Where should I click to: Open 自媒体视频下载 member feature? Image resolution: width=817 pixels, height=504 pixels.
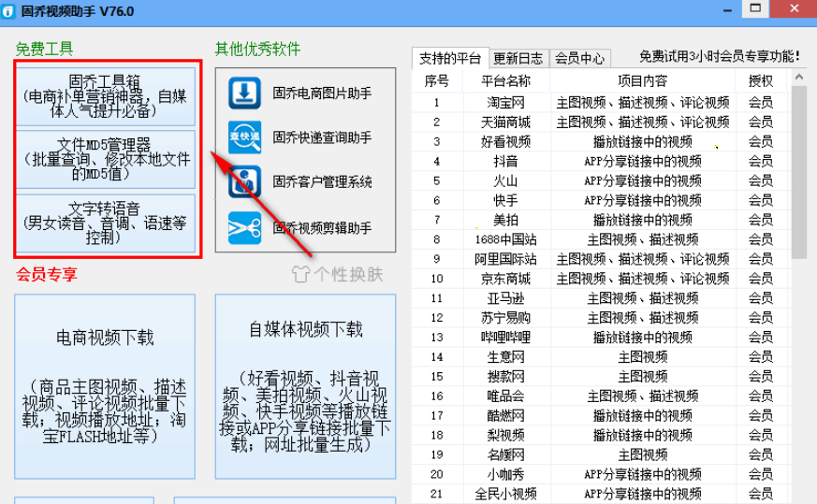click(305, 386)
